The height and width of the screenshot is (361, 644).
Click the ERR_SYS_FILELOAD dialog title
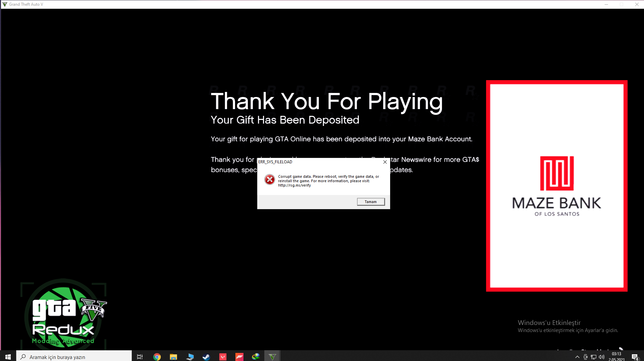tap(275, 162)
